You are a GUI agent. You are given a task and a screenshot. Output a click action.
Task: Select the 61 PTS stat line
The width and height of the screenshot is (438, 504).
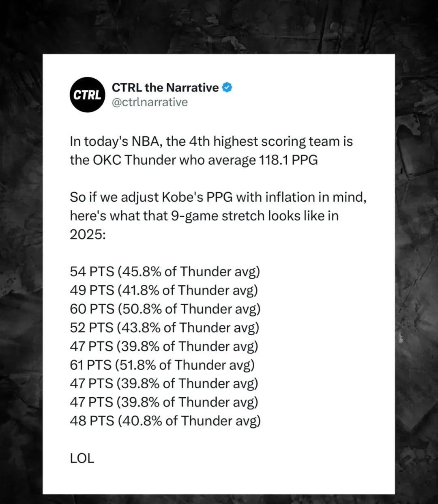click(162, 365)
